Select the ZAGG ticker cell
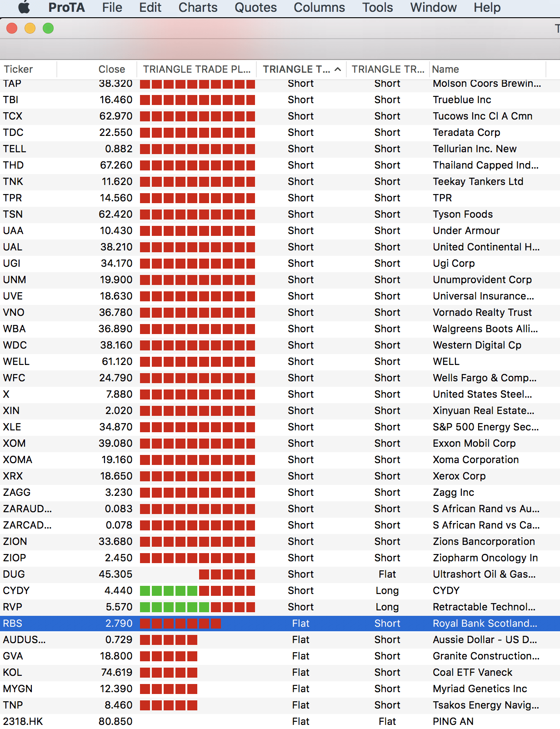Viewport: 560px width, 729px height. click(x=17, y=493)
